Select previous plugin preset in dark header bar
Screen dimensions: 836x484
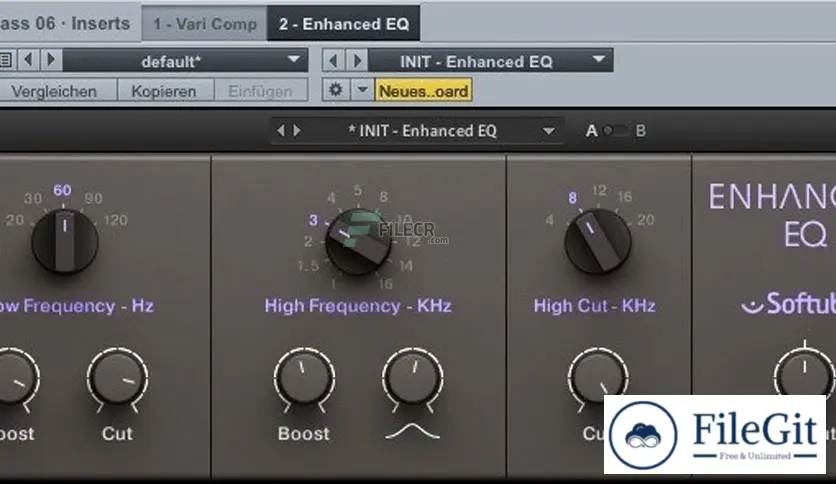281,131
